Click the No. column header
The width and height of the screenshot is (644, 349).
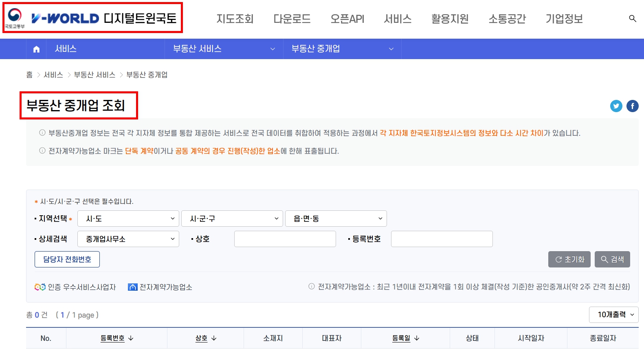click(x=46, y=338)
